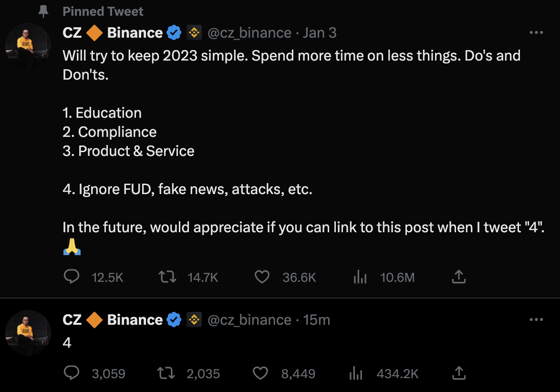Share the pinned tweet
This screenshot has width=560, height=392.
tap(458, 277)
